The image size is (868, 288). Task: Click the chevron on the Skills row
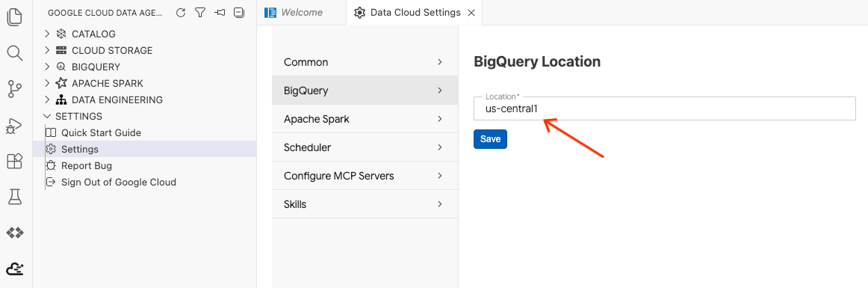coord(440,204)
